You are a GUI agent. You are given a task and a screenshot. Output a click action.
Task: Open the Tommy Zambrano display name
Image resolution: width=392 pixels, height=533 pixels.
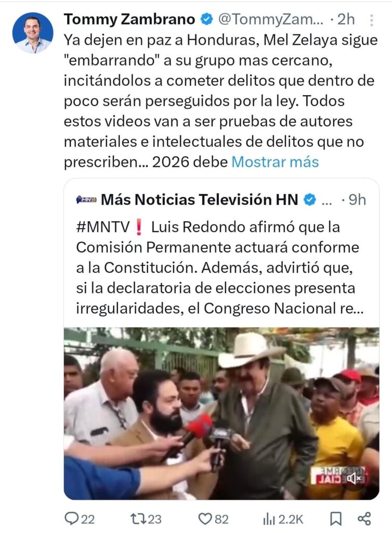[129, 19]
